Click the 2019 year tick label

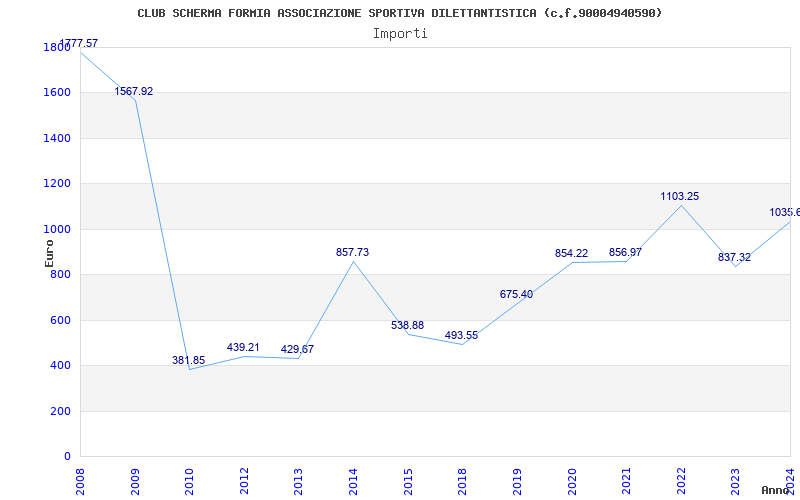pos(517,482)
